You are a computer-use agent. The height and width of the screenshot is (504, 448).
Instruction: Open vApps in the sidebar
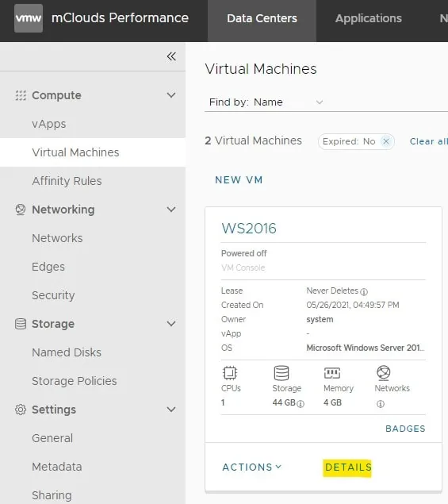pos(93,124)
